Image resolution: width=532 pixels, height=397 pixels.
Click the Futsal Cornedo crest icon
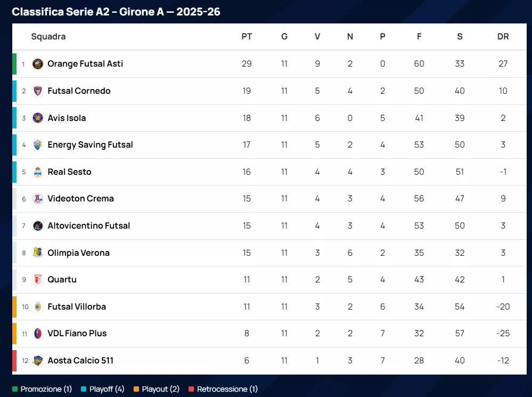point(37,91)
